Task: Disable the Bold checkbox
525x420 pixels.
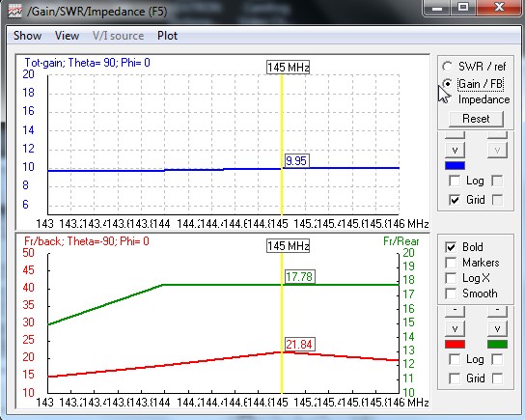Action: (451, 247)
